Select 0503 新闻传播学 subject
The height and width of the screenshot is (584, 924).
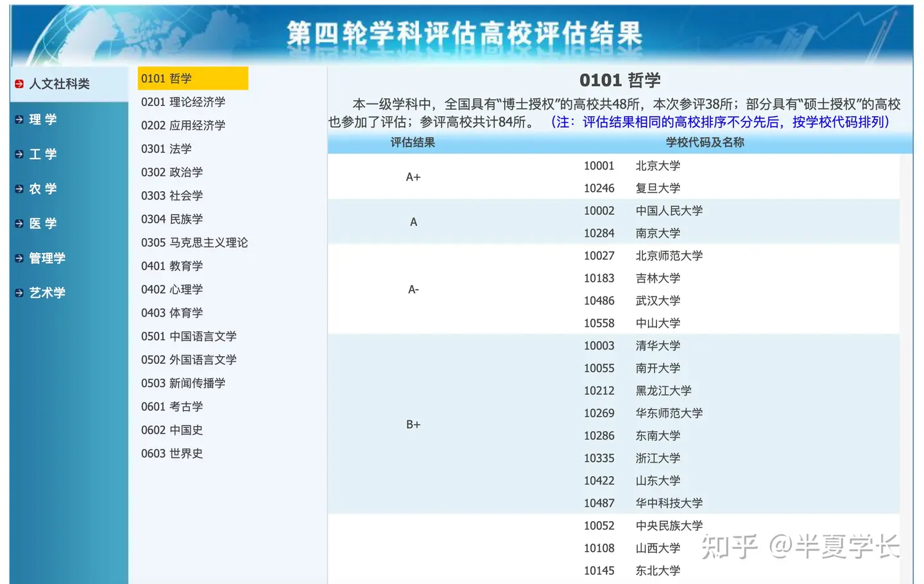(x=183, y=383)
